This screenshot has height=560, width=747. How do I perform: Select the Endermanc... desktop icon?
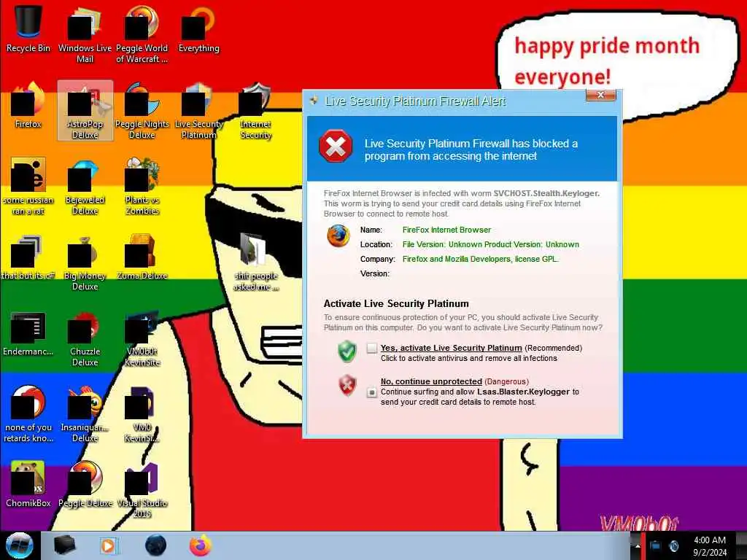[28, 333]
